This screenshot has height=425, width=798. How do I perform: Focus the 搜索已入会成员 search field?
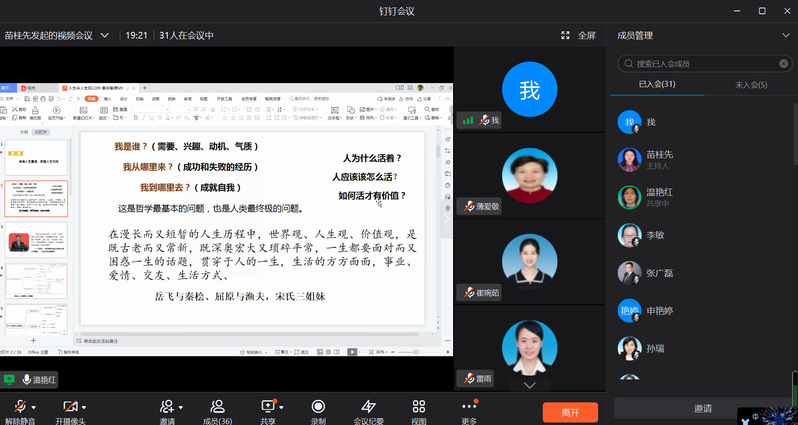click(x=705, y=64)
